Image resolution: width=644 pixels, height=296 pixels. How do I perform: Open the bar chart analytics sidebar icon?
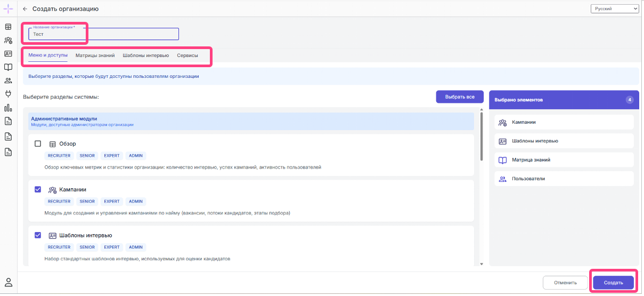tap(8, 108)
